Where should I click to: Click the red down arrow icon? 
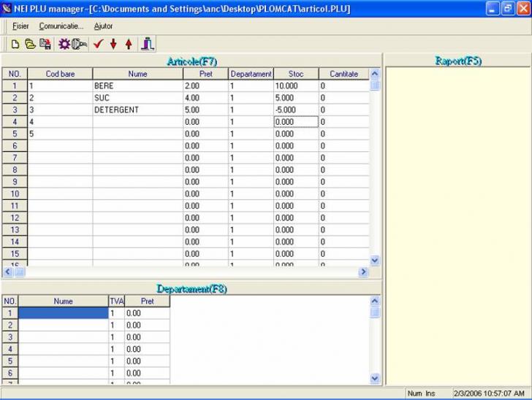coord(113,44)
